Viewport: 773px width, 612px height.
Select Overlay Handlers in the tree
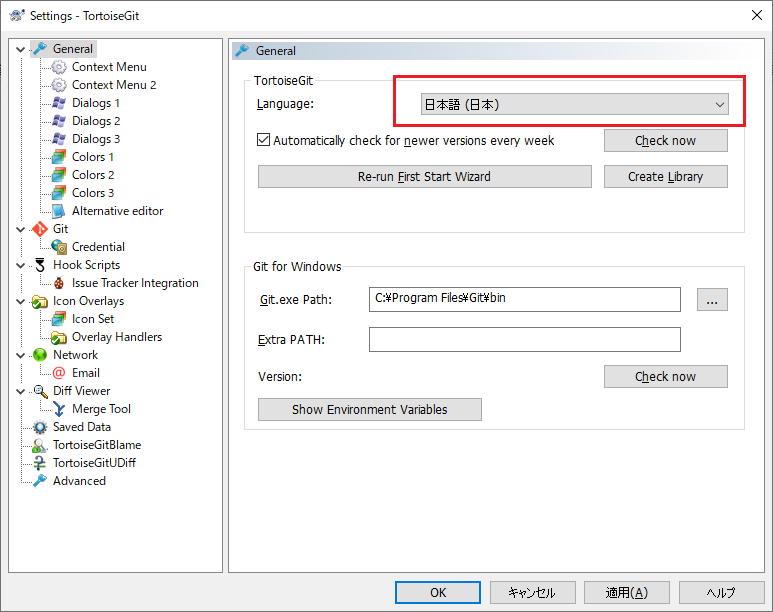117,337
